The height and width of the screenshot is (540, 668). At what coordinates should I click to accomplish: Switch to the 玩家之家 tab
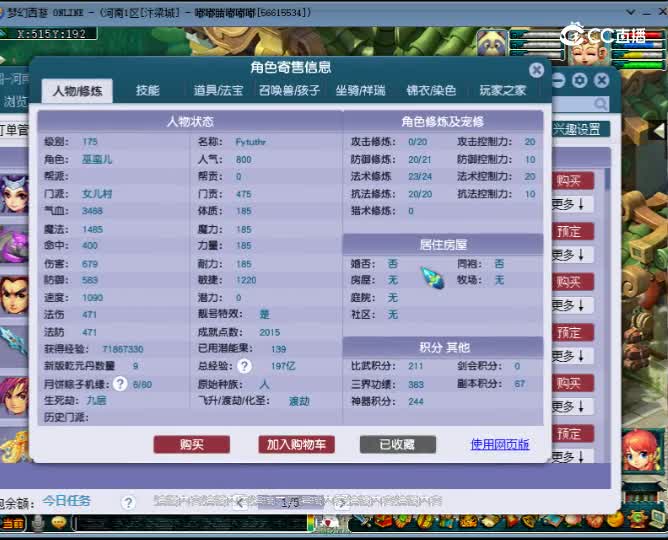[503, 90]
